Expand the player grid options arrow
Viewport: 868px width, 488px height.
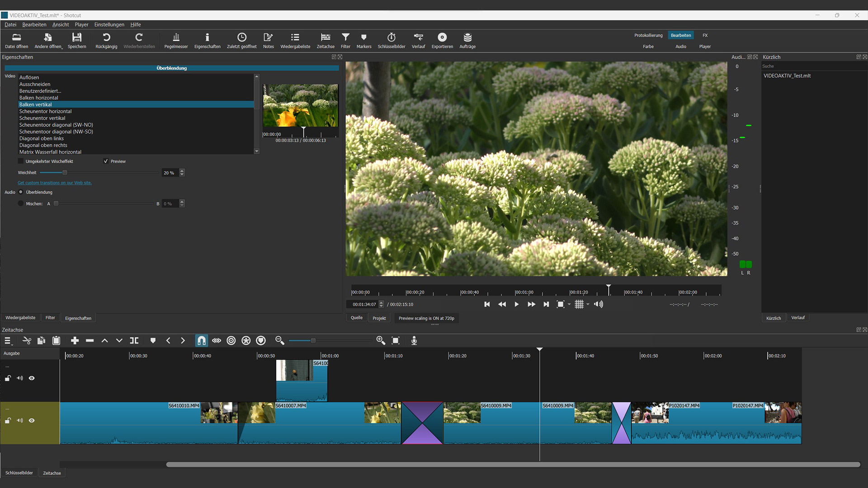point(588,305)
